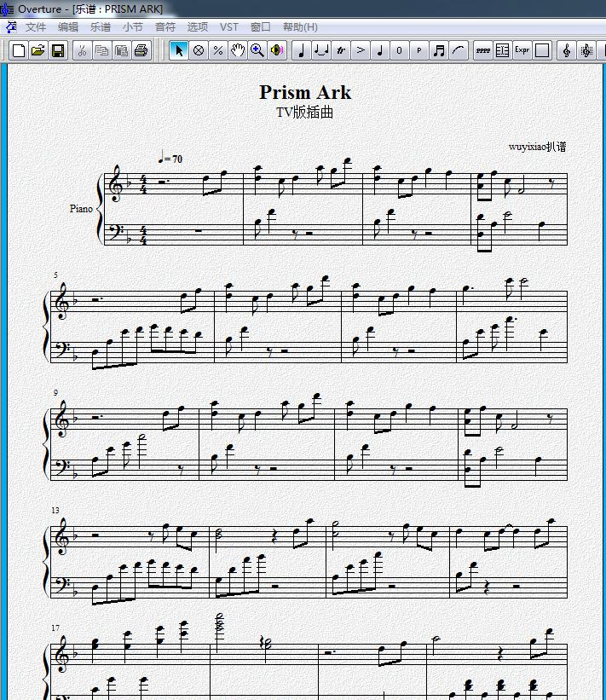
Task: Select the magnifier zoom tool
Action: tap(257, 50)
